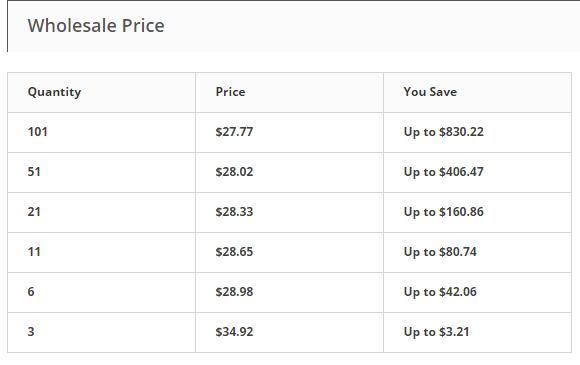Click quantity 11 cell

[x=101, y=252]
